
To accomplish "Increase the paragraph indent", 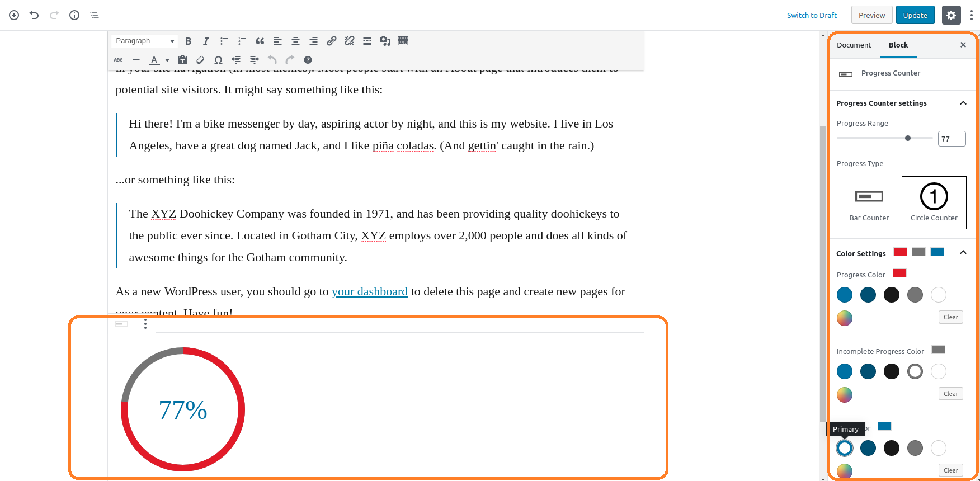I will (255, 60).
